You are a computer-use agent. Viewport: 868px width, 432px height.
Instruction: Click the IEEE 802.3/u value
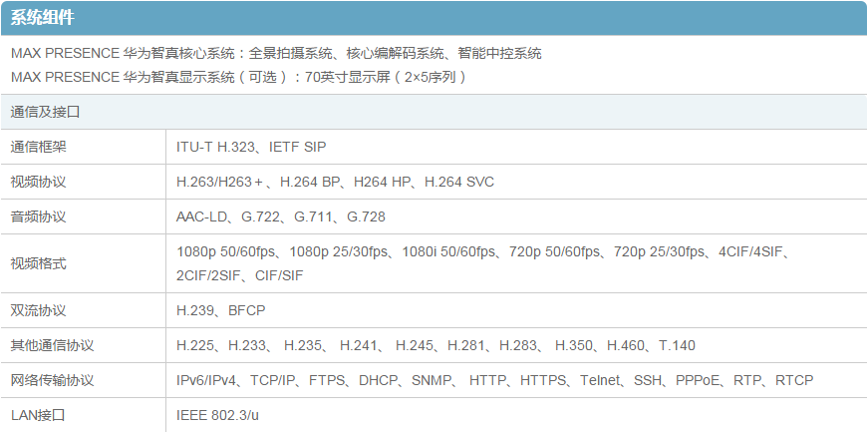[x=218, y=414]
